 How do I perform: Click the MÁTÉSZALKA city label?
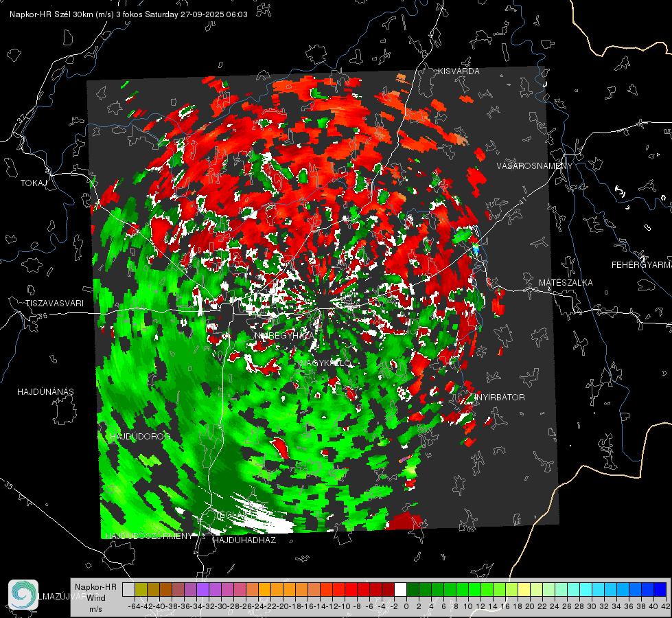pyautogui.click(x=566, y=283)
